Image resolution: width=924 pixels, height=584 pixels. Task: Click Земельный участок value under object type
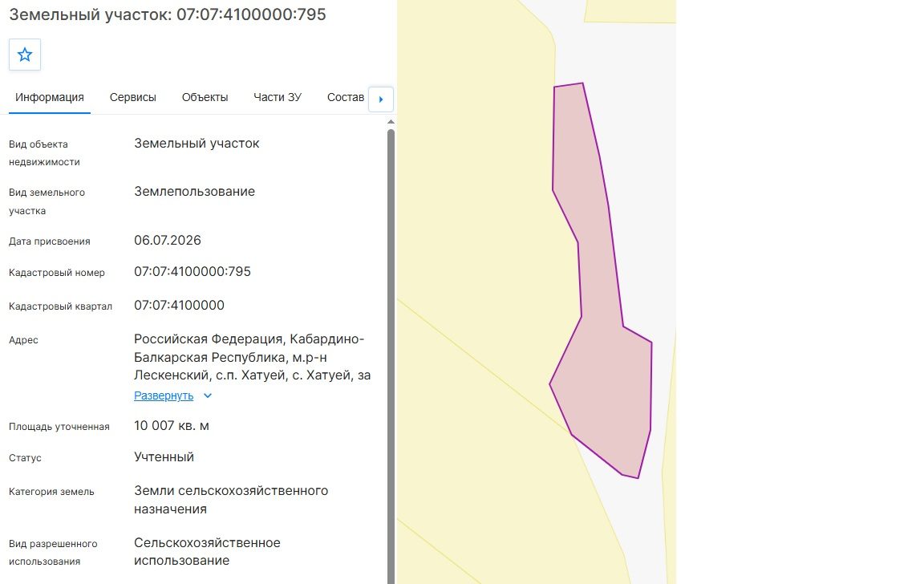point(197,144)
